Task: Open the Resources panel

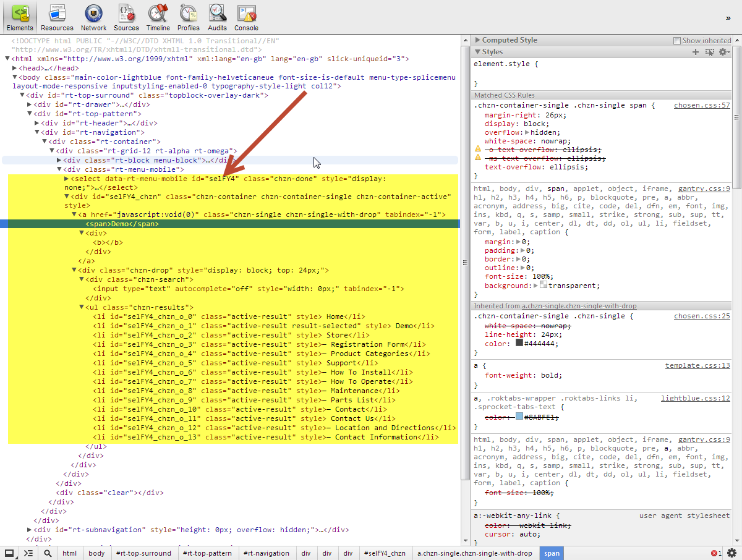Action: point(57,17)
